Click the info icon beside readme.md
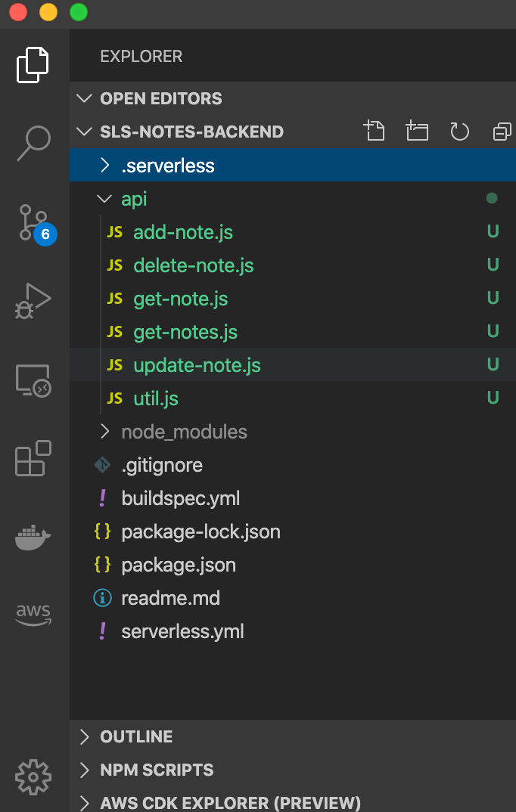The image size is (516, 812). [x=103, y=598]
